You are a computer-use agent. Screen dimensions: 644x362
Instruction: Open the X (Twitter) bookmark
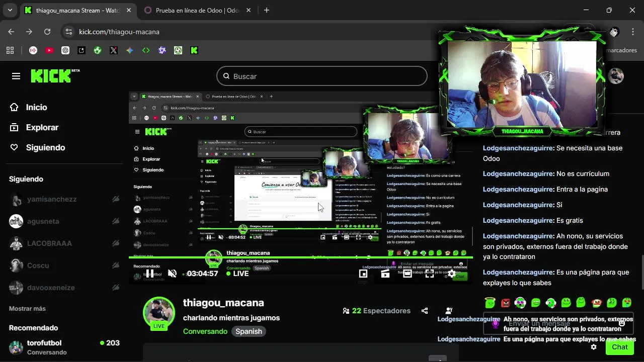tap(114, 50)
